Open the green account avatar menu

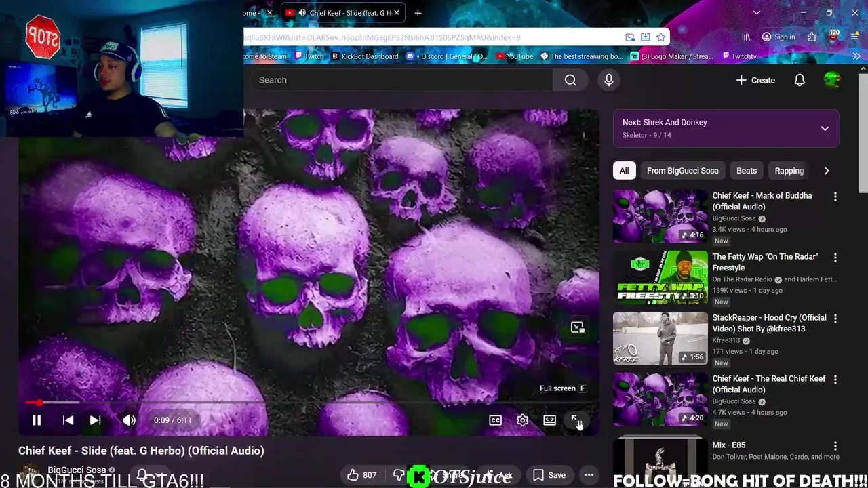(x=832, y=80)
